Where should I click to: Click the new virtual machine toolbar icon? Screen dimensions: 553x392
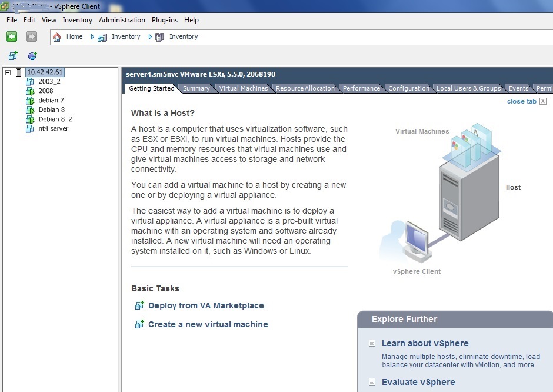(13, 55)
